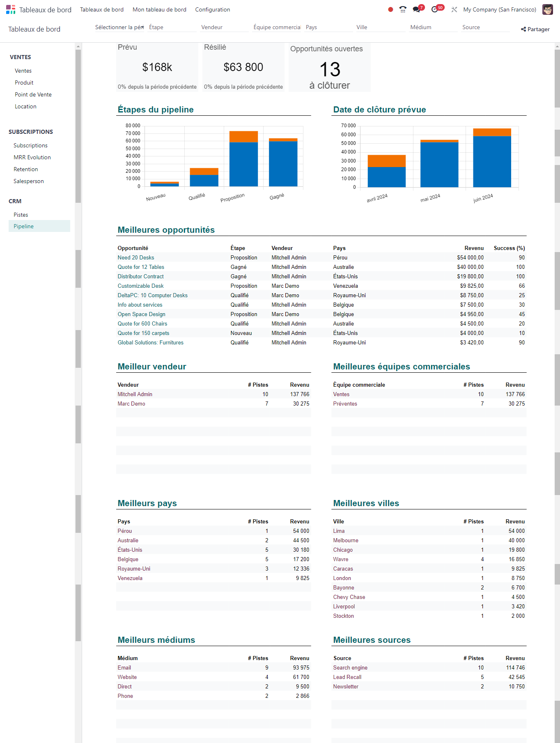Image resolution: width=560 pixels, height=743 pixels.
Task: Open the Odoo apps home menu icon
Action: (x=11, y=9)
